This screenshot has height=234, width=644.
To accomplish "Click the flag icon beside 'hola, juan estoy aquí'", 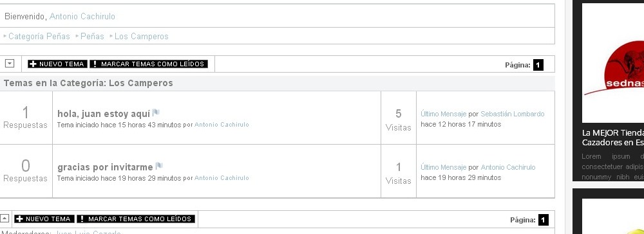I will (x=156, y=113).
